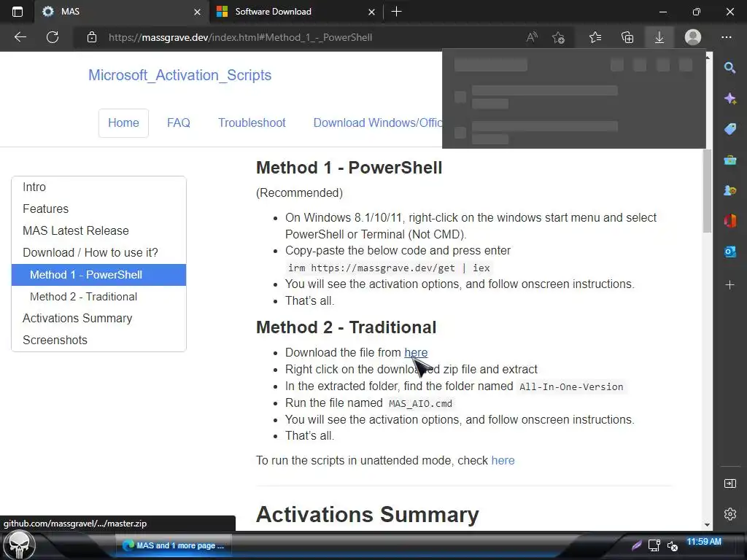Open Download Windows/Office navigation link
The image size is (747, 560).
pos(378,122)
